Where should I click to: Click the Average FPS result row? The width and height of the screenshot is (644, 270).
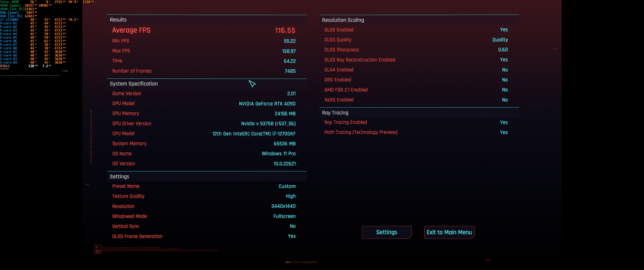click(203, 30)
